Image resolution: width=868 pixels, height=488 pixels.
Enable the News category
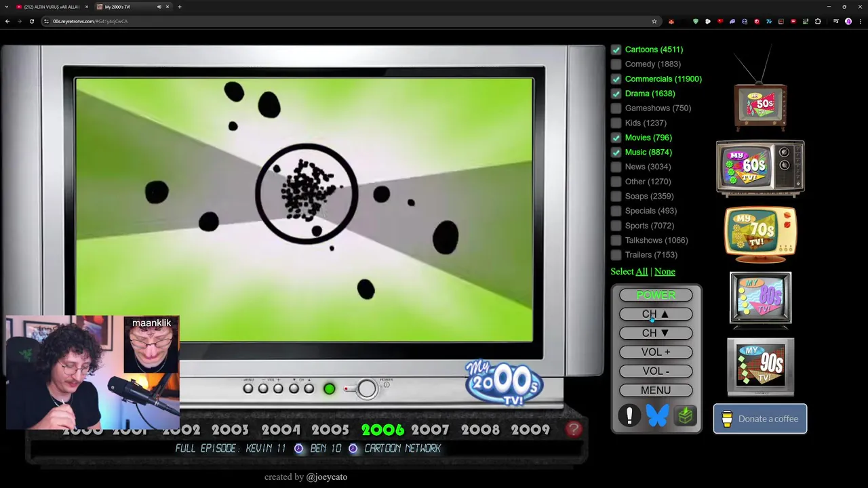click(616, 167)
